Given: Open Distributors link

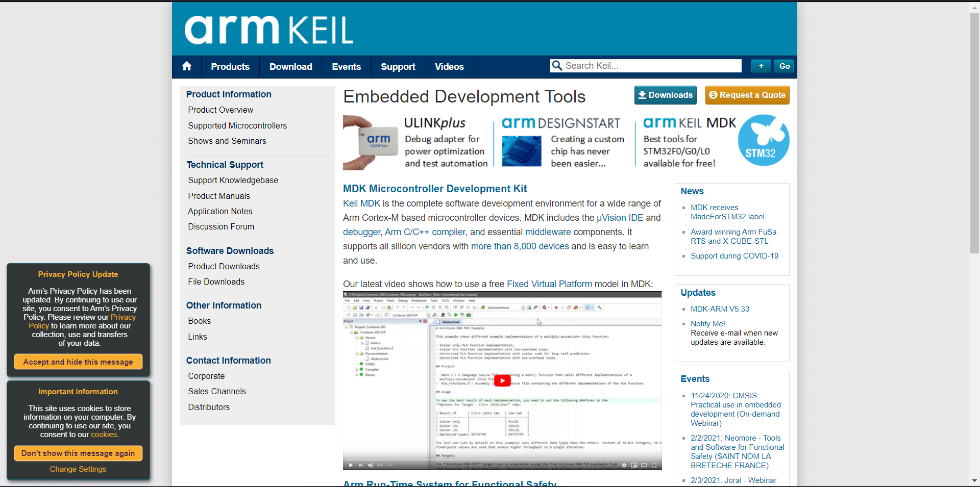Looking at the screenshot, I should tap(209, 407).
